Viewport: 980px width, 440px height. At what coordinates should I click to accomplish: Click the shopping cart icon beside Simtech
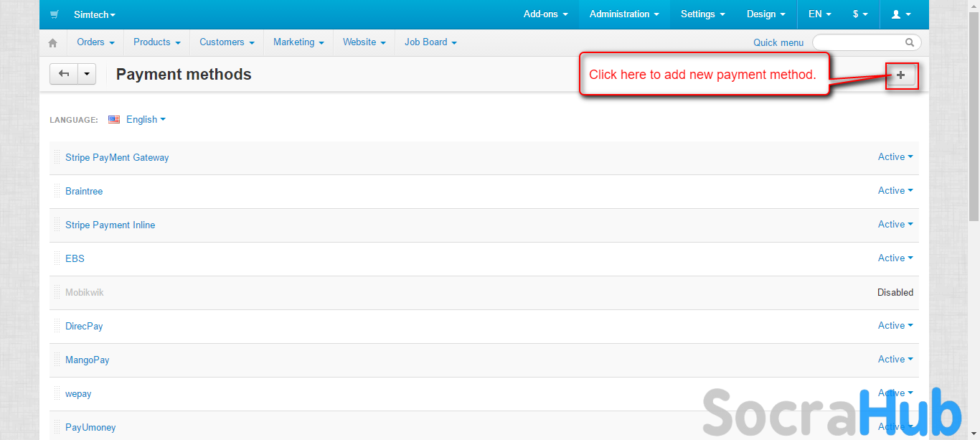(55, 14)
